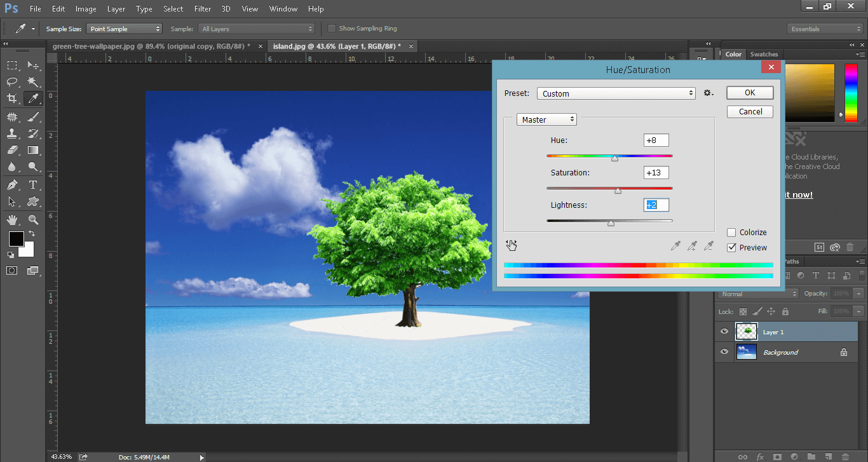Click the Hue value input field
Image resolution: width=868 pixels, height=462 pixels.
(656, 140)
